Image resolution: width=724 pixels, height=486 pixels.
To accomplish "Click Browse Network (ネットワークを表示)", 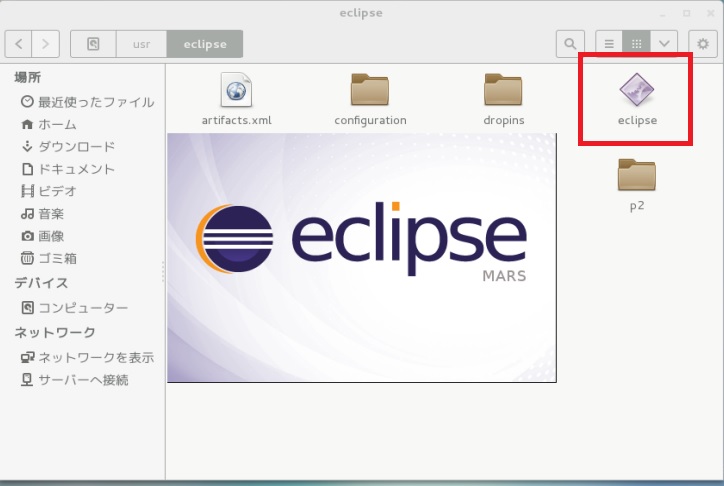I will click(x=87, y=357).
